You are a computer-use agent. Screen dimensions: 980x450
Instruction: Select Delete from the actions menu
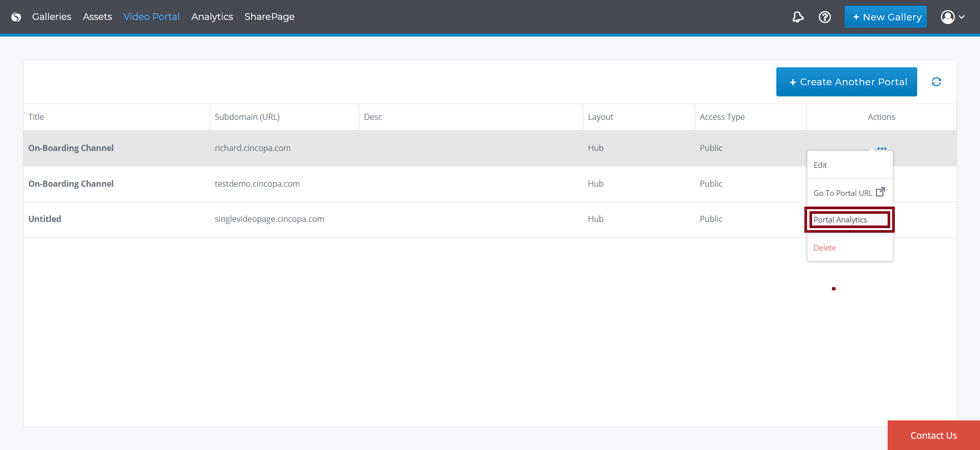(824, 247)
